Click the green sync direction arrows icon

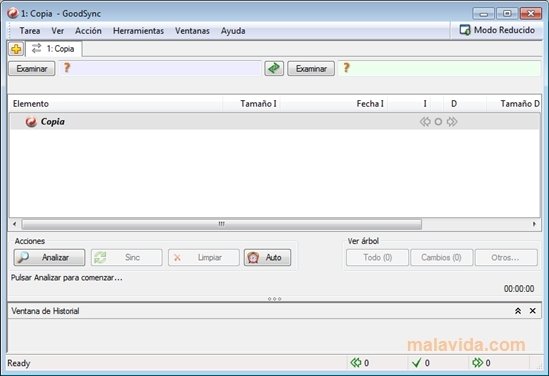274,68
